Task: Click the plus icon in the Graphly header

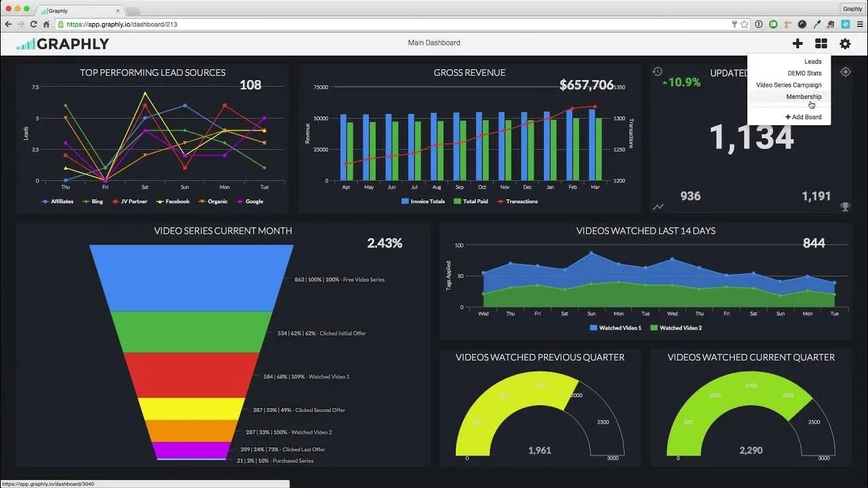Action: (797, 43)
